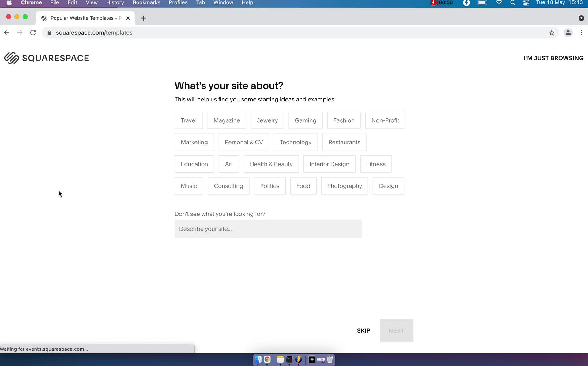Toggle the Marketing category
The width and height of the screenshot is (588, 366).
pyautogui.click(x=194, y=142)
